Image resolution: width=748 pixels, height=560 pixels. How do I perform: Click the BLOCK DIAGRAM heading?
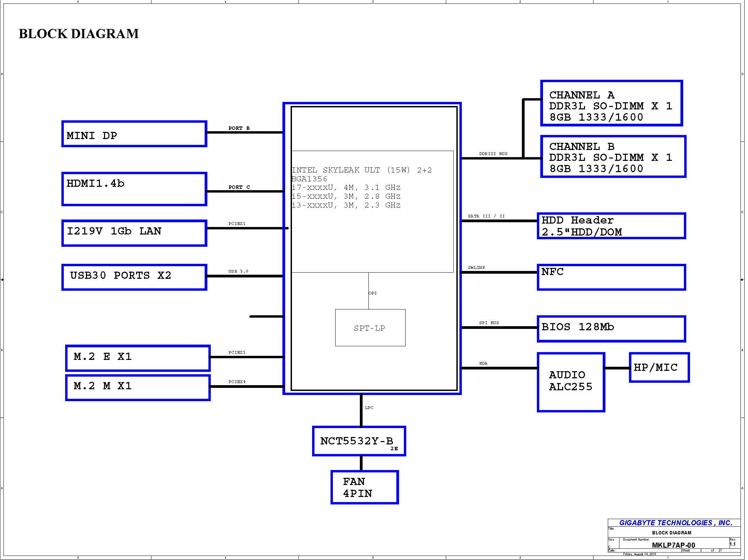pyautogui.click(x=78, y=34)
